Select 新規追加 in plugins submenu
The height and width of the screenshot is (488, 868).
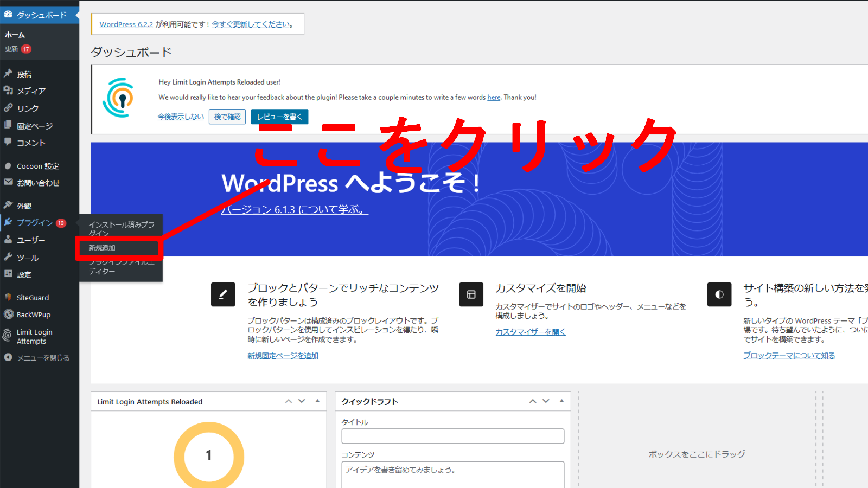[102, 248]
